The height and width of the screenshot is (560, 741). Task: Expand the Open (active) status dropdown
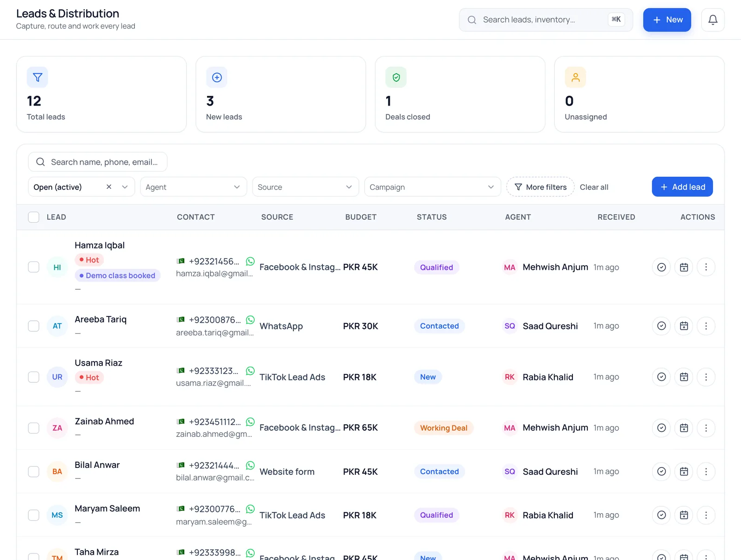coord(125,187)
